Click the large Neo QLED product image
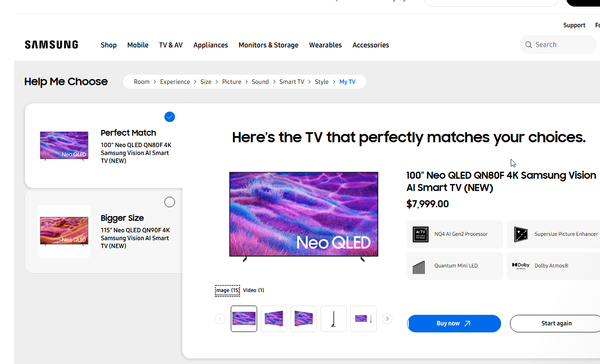This screenshot has width=600, height=364. click(304, 216)
